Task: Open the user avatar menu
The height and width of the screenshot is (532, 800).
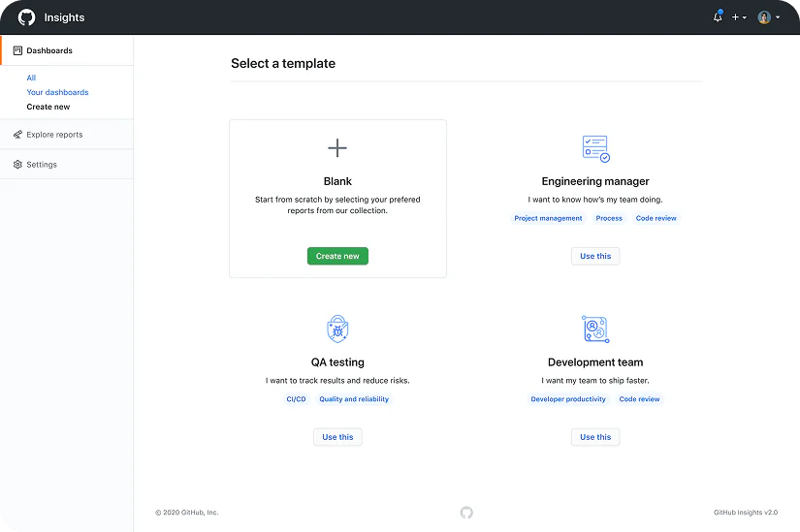Action: click(x=768, y=17)
